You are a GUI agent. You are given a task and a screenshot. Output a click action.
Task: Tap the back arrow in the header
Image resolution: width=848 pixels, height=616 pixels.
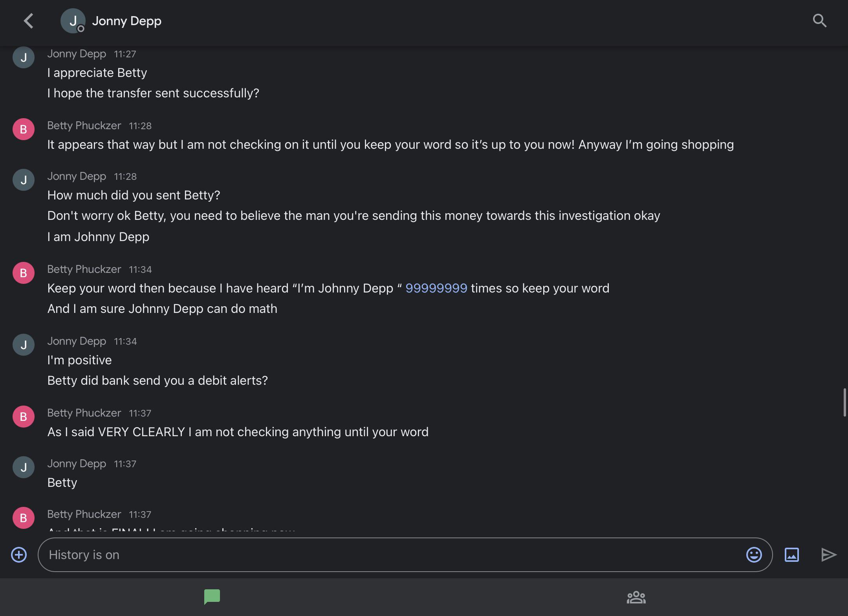29,21
